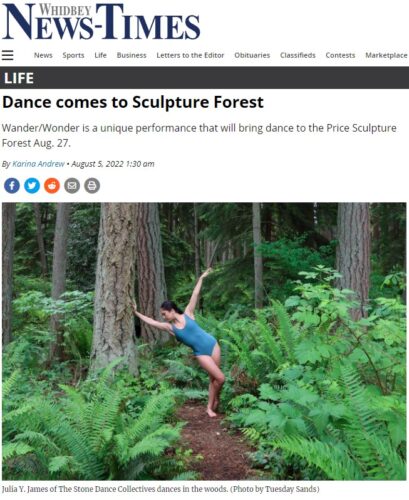Click the forest dancer photo
Viewport: 409px width, 500px height.
(204, 341)
